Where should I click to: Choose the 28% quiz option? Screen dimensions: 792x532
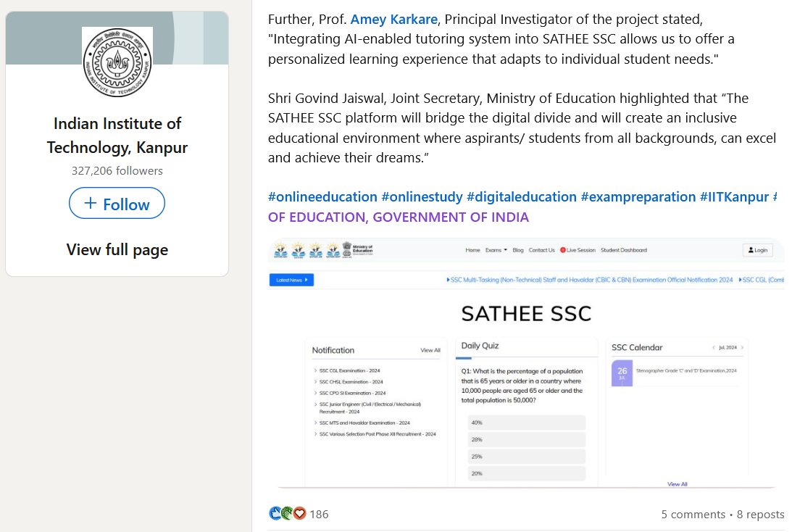[527, 440]
